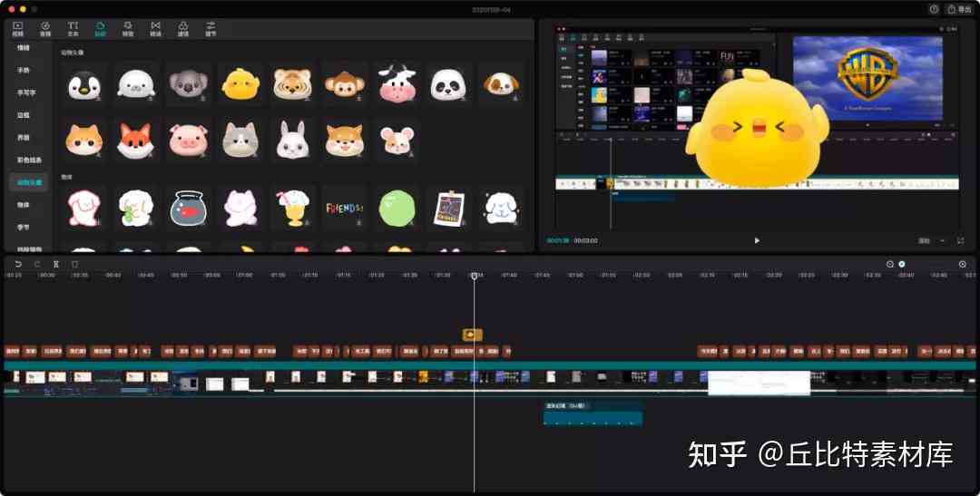980x496 pixels.
Task: Play the preview video
Action: (757, 240)
